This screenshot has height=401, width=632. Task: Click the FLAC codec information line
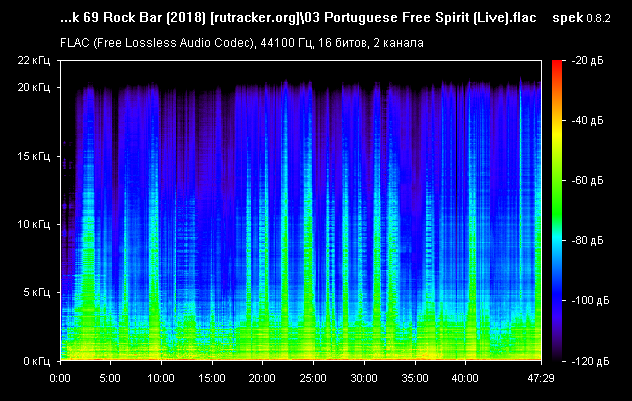241,43
